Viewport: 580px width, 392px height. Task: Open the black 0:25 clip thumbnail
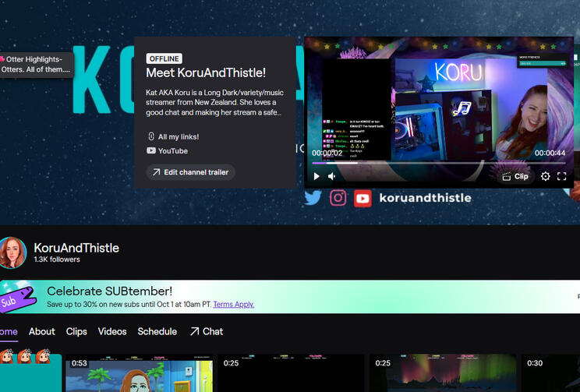tap(291, 373)
